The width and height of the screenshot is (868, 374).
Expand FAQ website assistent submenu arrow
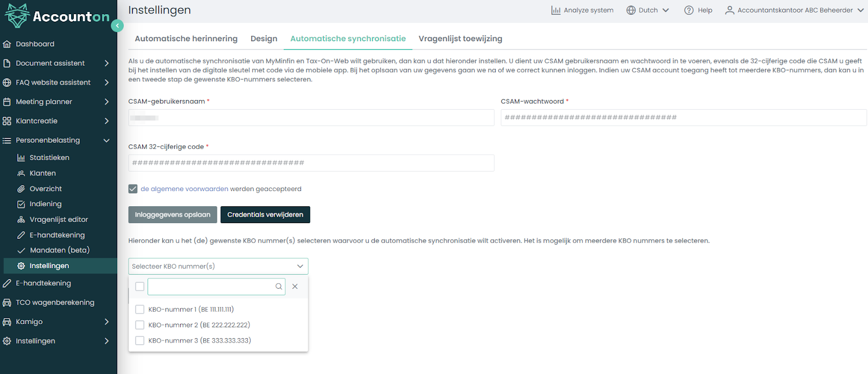(x=106, y=83)
